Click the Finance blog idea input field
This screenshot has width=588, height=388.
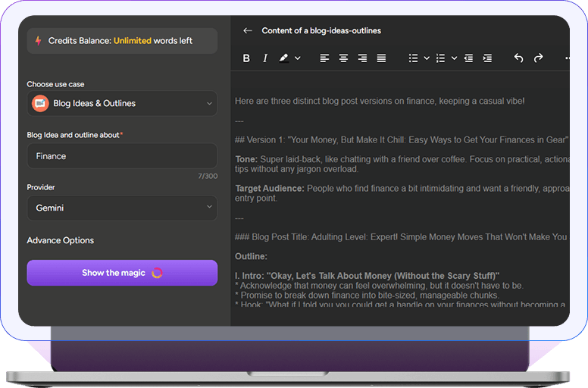click(x=122, y=156)
